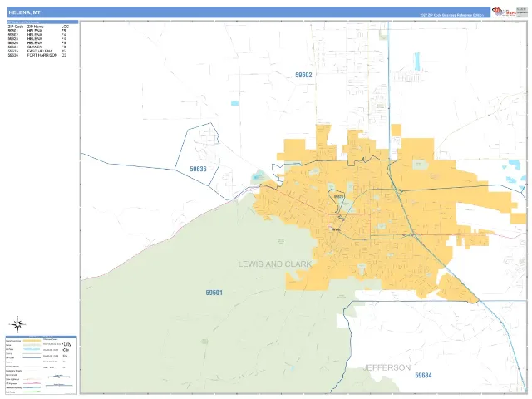Click the LEWIS AND CLARK county label
The width and height of the screenshot is (532, 399).
tap(275, 264)
